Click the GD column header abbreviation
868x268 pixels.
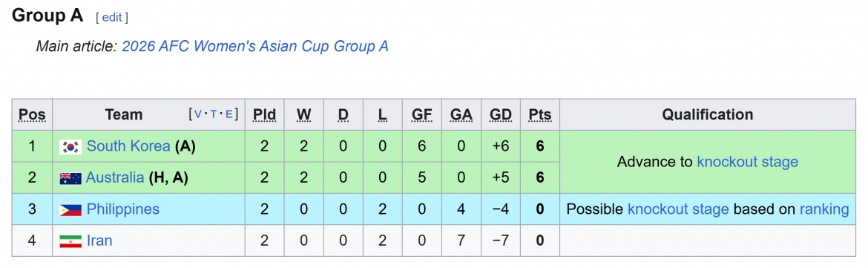click(501, 115)
